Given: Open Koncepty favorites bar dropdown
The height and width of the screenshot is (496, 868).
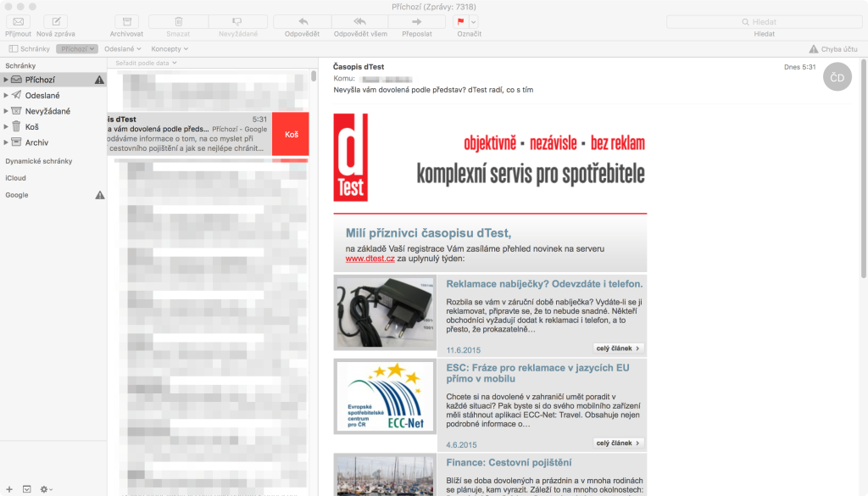Looking at the screenshot, I should click(x=170, y=48).
